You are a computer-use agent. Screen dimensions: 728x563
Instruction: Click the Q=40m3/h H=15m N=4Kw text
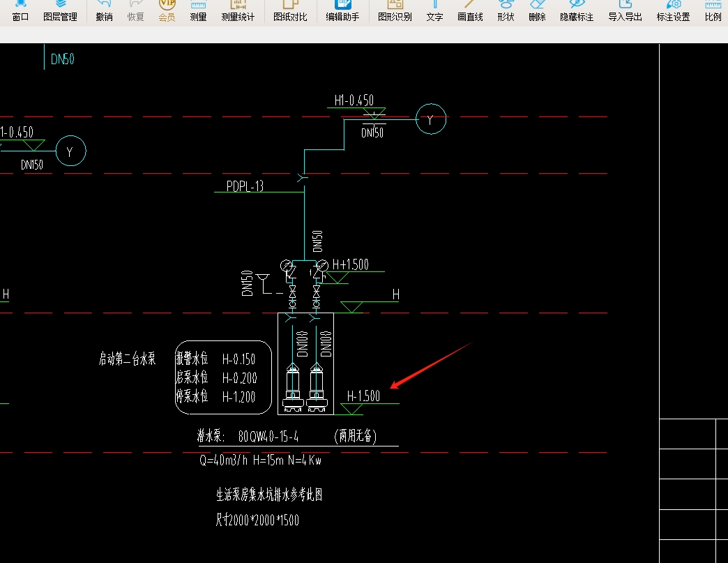coord(261,460)
